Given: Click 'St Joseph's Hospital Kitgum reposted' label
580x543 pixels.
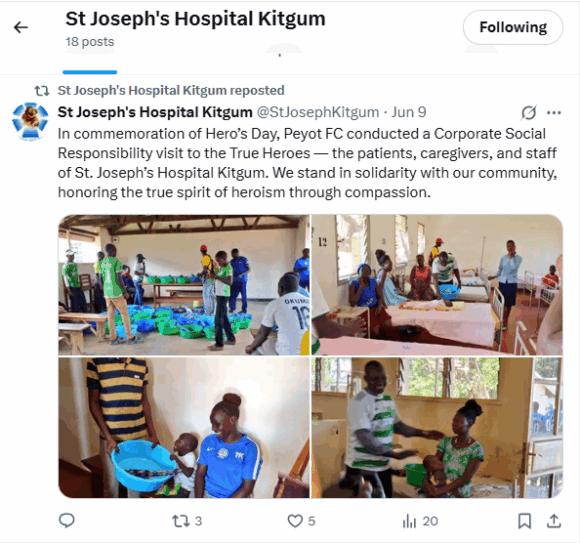Looking at the screenshot, I should pyautogui.click(x=171, y=91).
